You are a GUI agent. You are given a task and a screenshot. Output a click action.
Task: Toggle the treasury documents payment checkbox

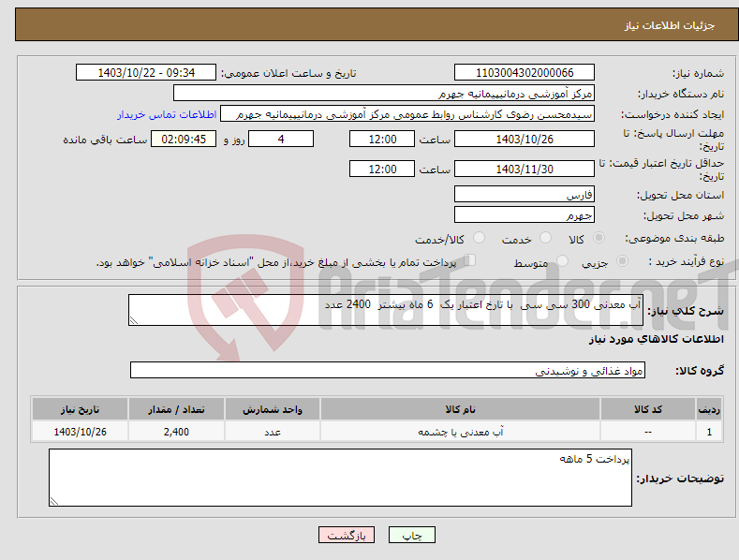pos(470,260)
